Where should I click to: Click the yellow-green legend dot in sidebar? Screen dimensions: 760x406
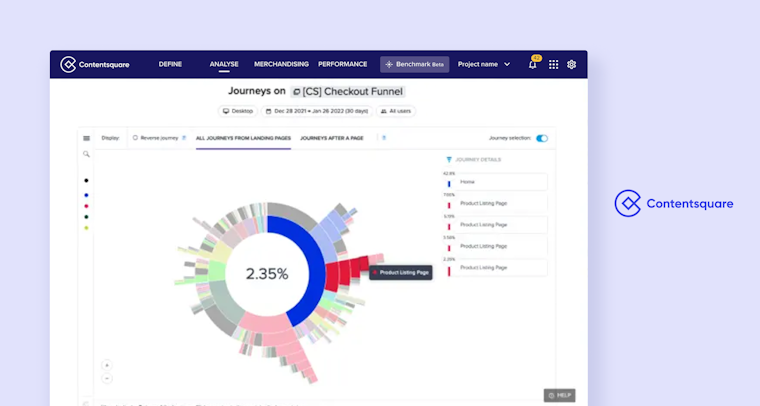[86, 228]
